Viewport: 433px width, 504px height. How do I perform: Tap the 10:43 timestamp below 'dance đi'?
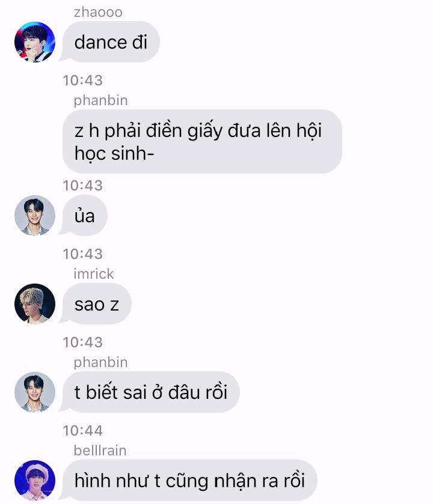click(x=82, y=80)
